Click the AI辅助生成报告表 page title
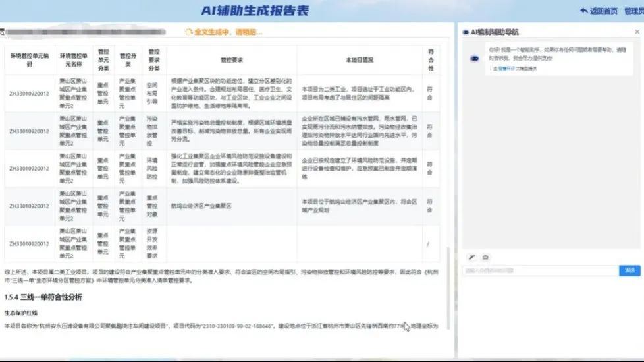 click(255, 11)
